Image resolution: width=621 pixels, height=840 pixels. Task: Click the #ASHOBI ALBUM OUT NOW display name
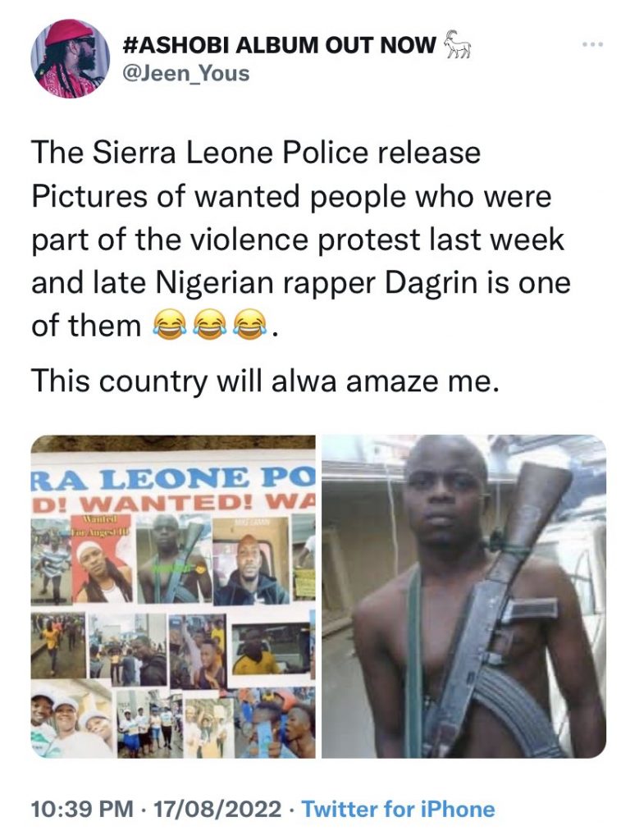tap(280, 45)
